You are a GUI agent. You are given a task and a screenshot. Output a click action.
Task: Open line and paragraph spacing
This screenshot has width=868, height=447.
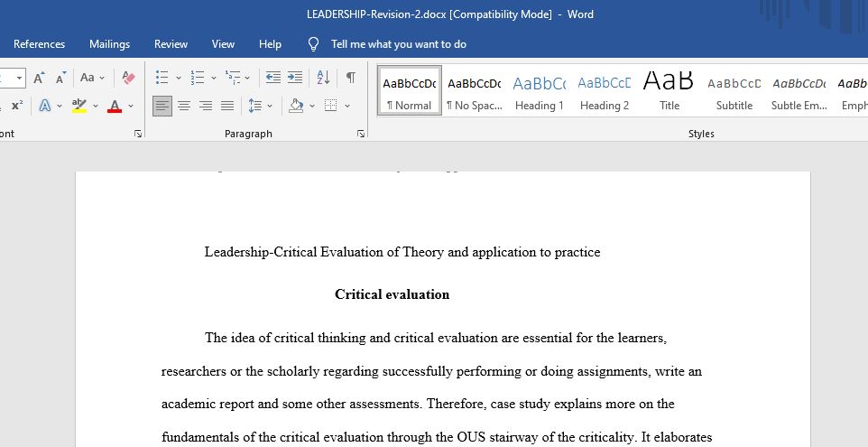254,106
